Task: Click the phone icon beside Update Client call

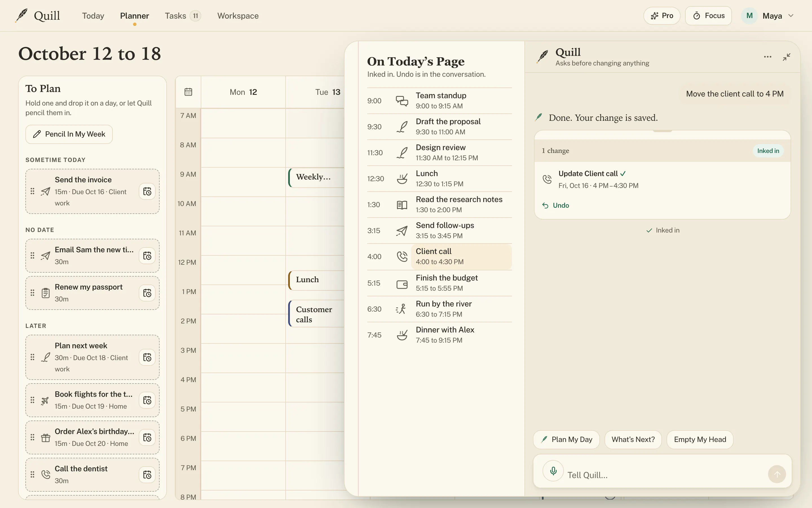Action: point(547,179)
